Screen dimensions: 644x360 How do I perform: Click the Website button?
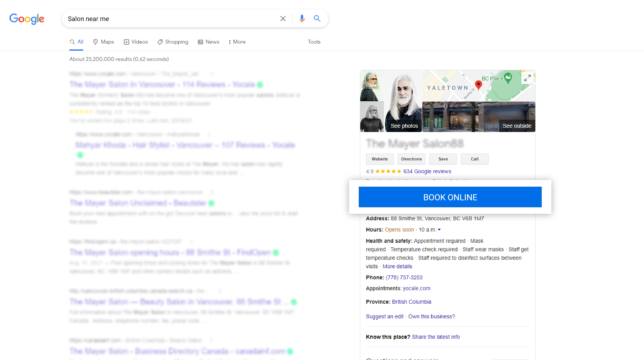380,159
